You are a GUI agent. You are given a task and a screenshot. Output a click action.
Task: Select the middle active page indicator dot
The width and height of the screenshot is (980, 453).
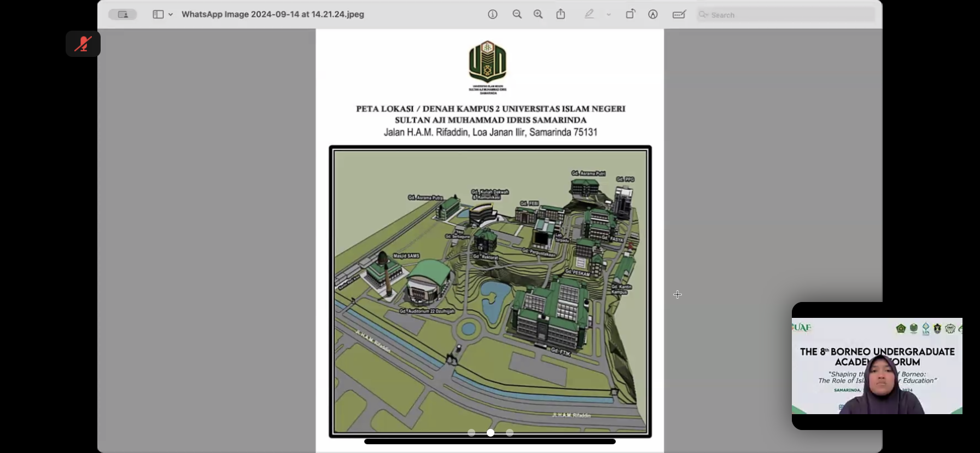[491, 433]
